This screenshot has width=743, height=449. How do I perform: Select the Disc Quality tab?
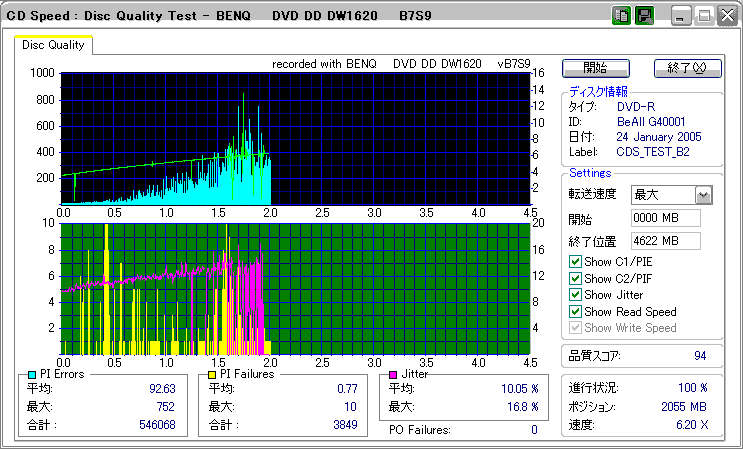coord(54,46)
